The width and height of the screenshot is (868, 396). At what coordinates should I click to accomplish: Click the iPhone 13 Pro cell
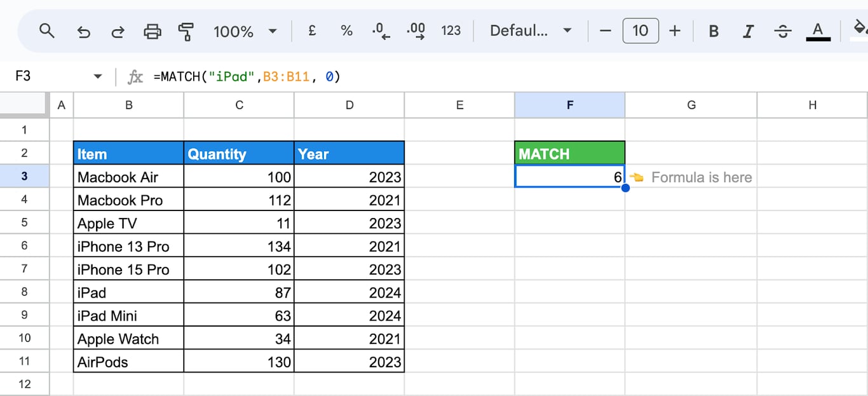[128, 246]
